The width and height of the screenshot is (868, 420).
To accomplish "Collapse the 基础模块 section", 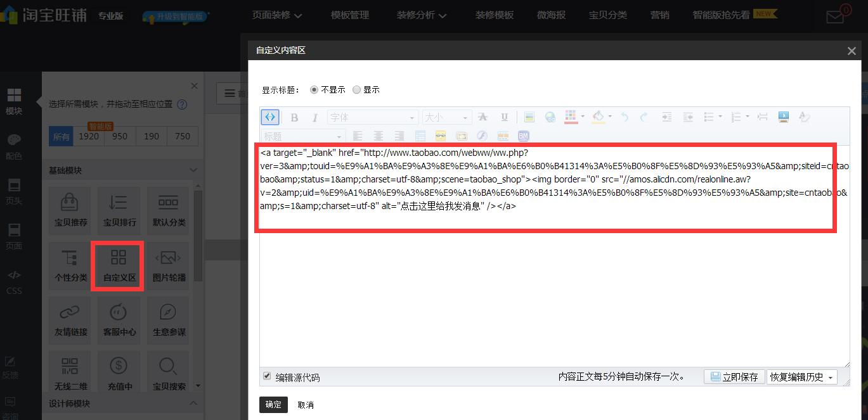I will [194, 170].
